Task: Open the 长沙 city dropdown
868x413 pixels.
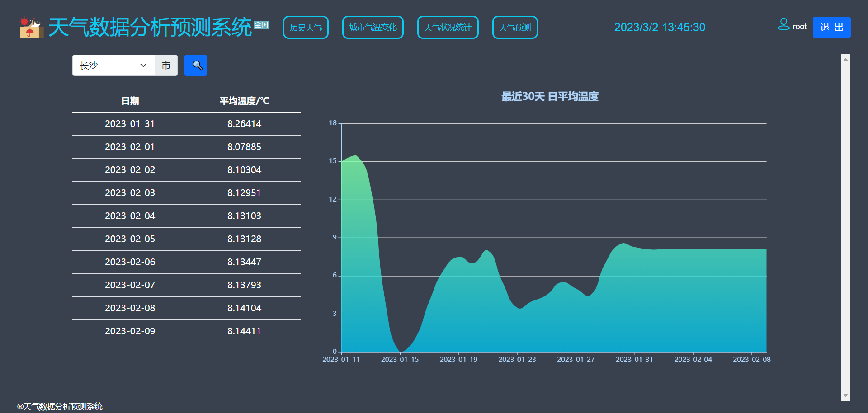Action: (113, 66)
